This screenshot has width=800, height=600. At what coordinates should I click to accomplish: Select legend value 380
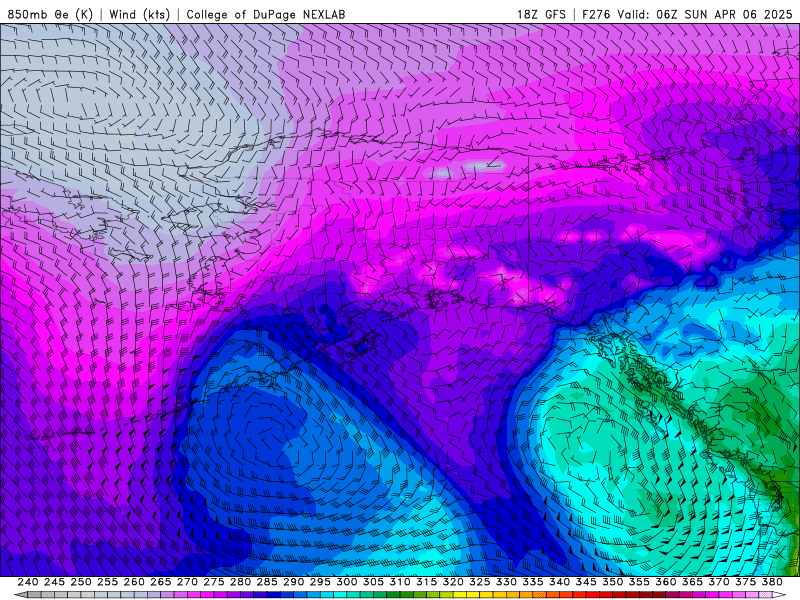click(x=772, y=582)
